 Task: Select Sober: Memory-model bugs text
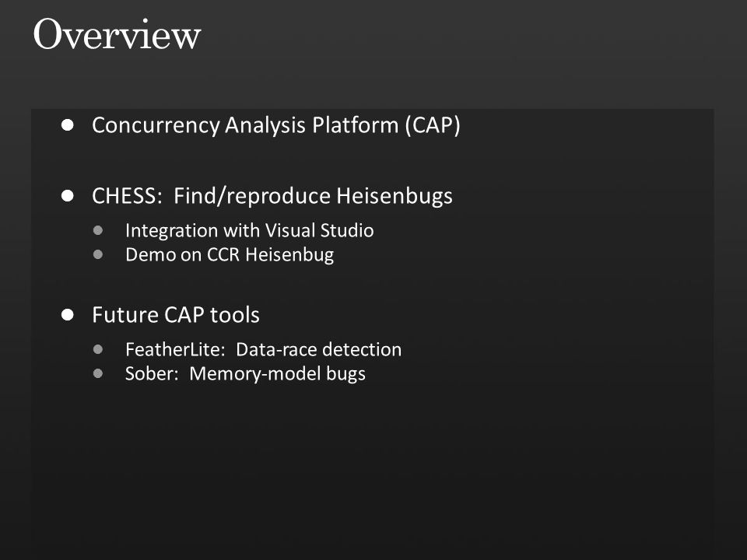pyautogui.click(x=245, y=374)
